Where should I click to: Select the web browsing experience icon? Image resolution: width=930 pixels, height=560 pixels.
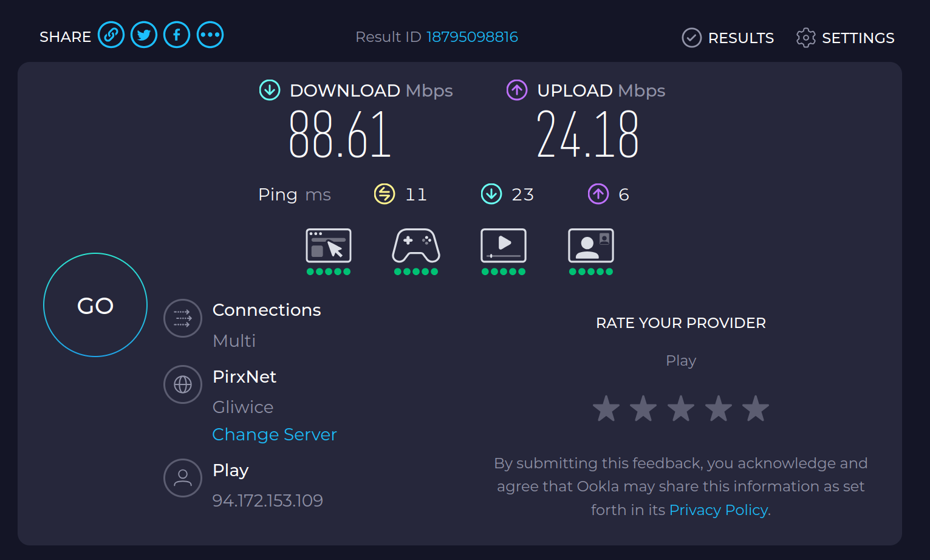[x=329, y=245]
